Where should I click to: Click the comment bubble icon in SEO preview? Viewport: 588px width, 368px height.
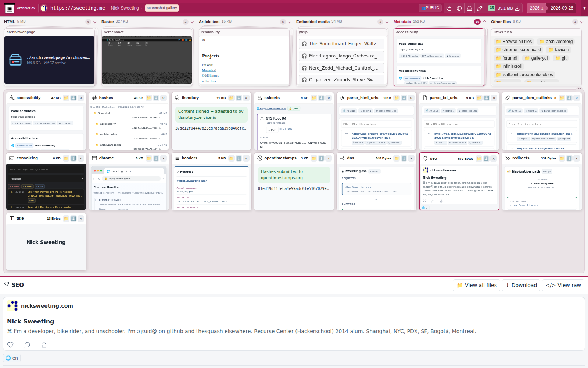point(27,345)
